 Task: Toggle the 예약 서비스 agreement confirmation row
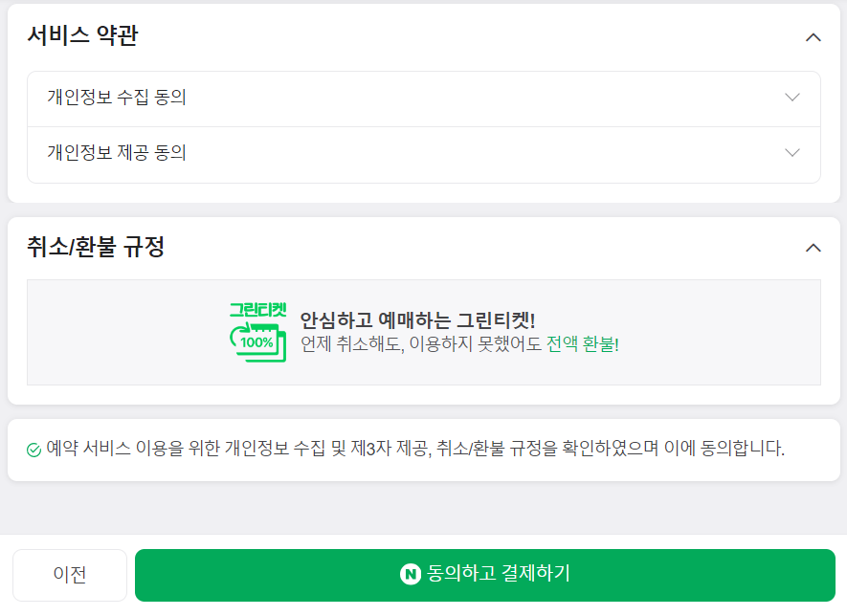pyautogui.click(x=423, y=449)
